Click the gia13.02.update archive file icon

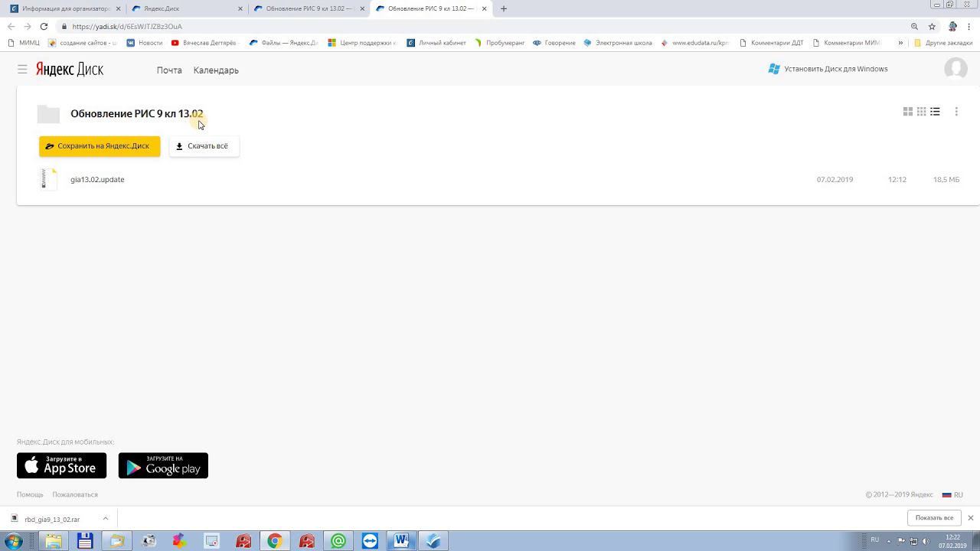click(48, 179)
